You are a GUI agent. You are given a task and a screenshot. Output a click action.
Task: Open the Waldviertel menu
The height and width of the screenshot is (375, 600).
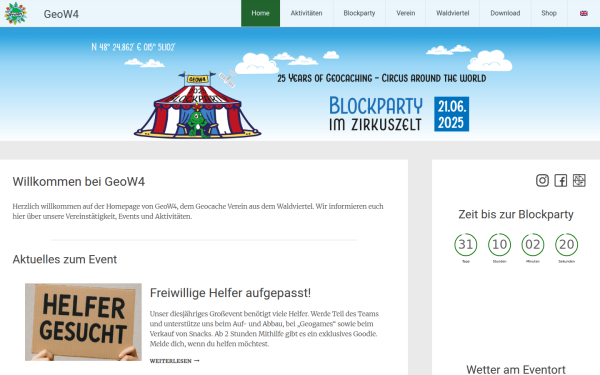[x=453, y=13]
